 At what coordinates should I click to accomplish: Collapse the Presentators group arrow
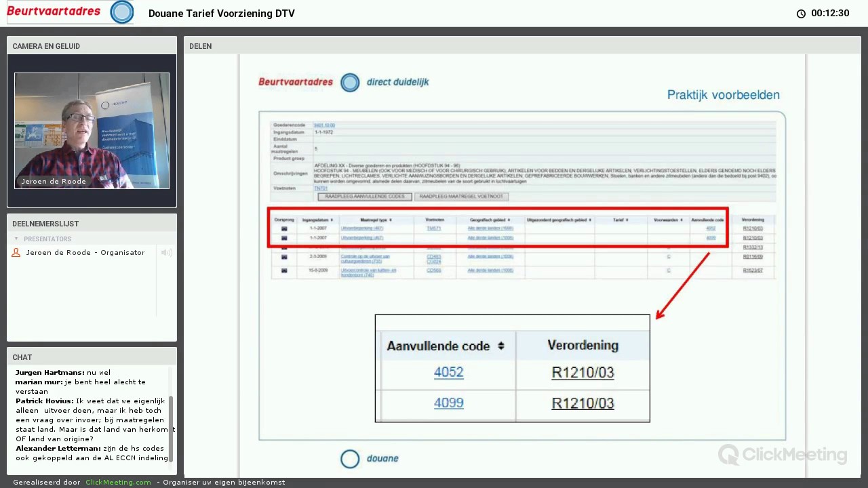[16, 239]
